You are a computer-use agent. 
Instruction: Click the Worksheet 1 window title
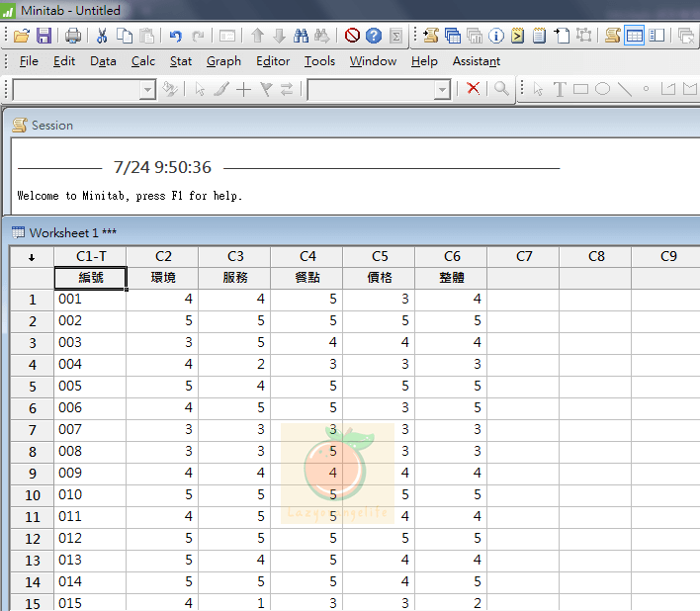[x=73, y=232]
